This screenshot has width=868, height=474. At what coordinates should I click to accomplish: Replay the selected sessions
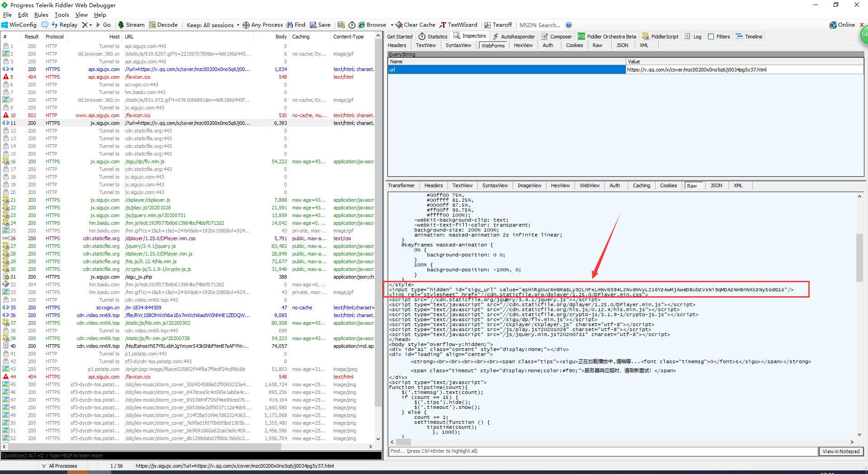tap(64, 25)
